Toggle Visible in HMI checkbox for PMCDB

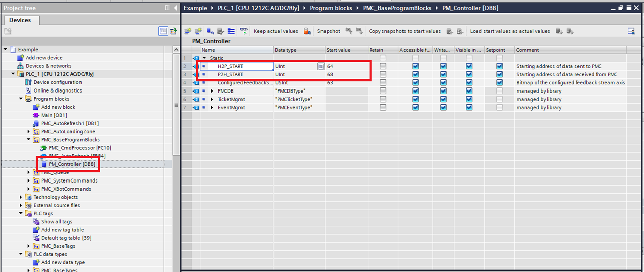[469, 91]
